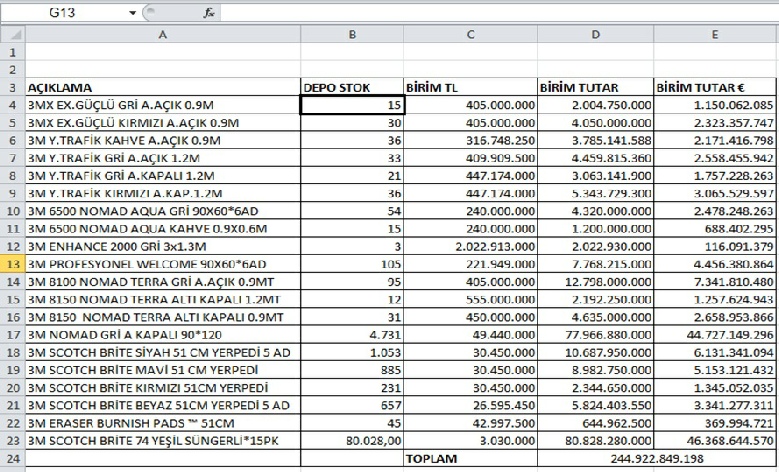Select cell 3M SCOTCH BRİTE KIRMIZI 51CM YERPEDİ

pyautogui.click(x=163, y=388)
